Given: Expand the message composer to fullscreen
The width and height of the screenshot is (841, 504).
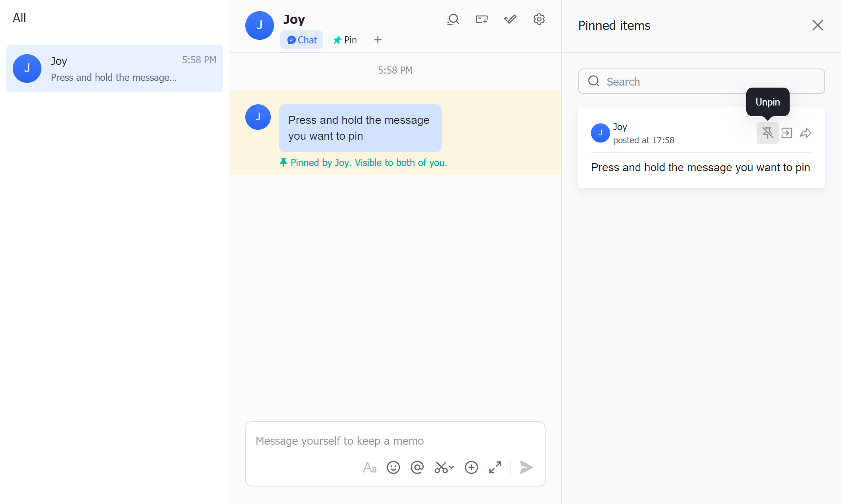Looking at the screenshot, I should [x=495, y=467].
